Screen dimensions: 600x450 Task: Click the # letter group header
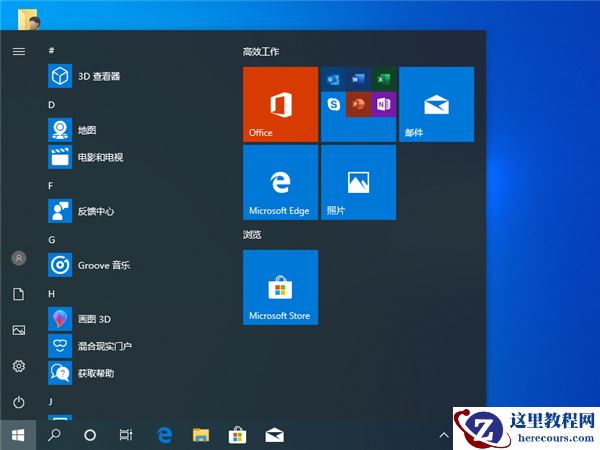pyautogui.click(x=51, y=50)
